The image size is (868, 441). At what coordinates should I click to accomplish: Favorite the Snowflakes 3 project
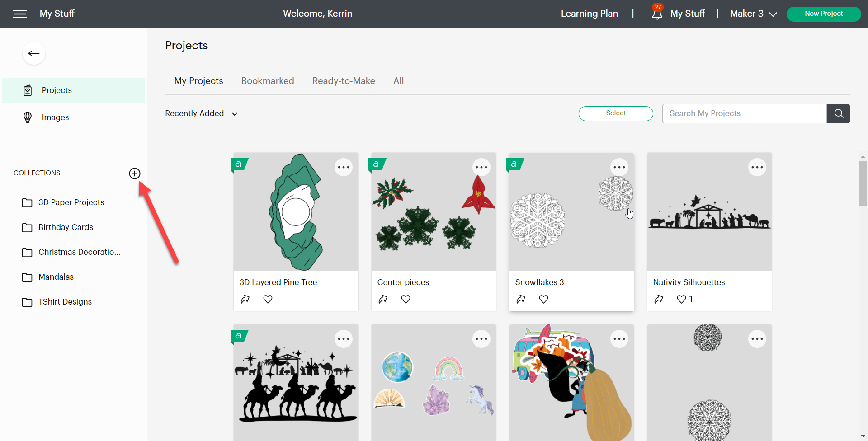coord(544,299)
